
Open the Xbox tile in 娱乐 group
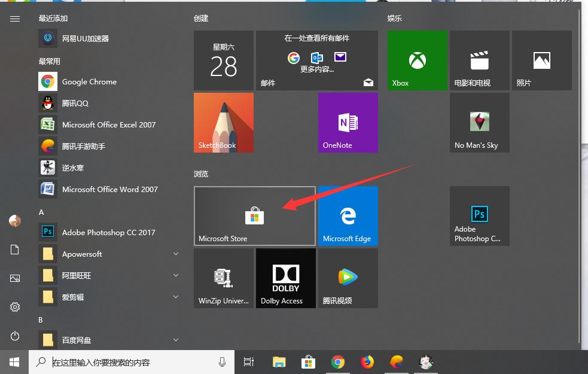[x=417, y=60]
